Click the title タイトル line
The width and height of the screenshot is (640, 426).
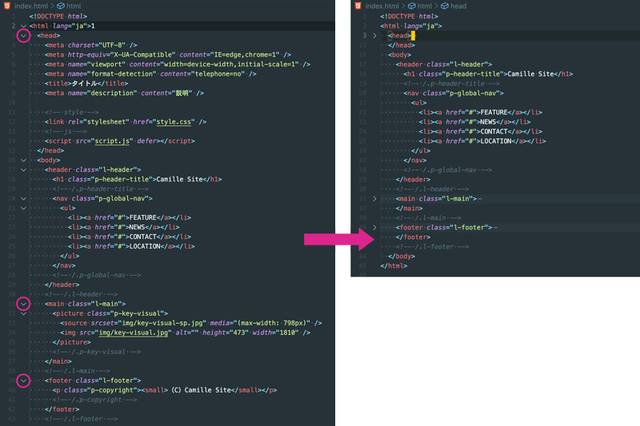[86, 84]
